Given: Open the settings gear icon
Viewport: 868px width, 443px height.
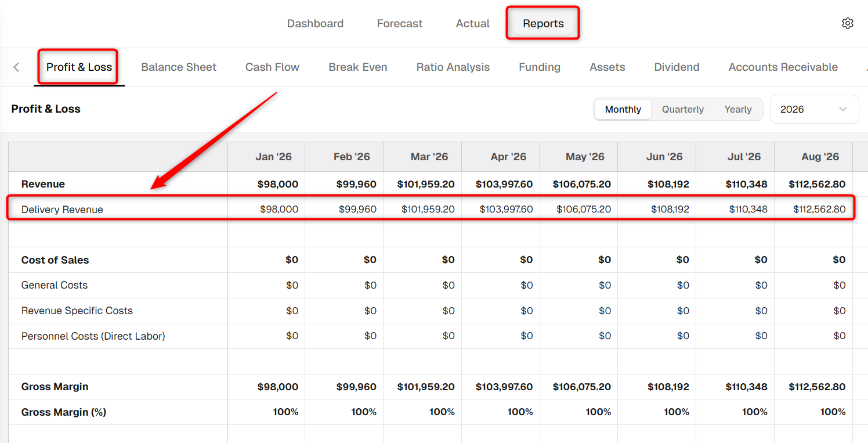Looking at the screenshot, I should (x=848, y=23).
